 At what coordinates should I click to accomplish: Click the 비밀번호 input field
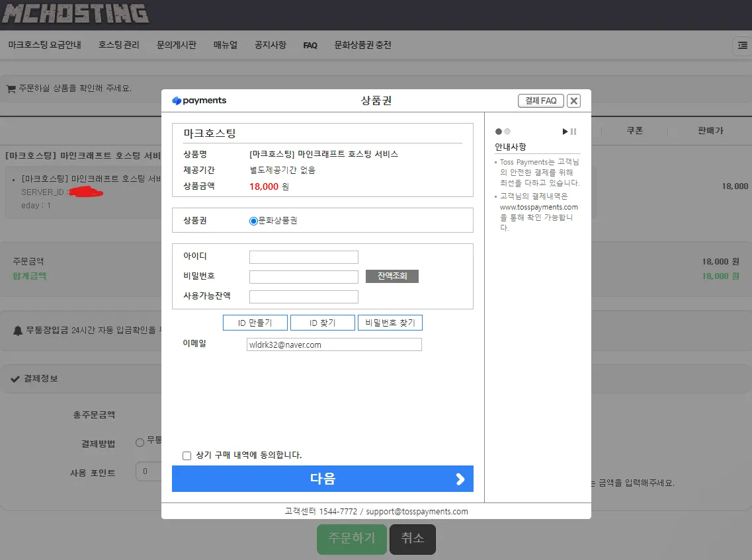click(304, 276)
